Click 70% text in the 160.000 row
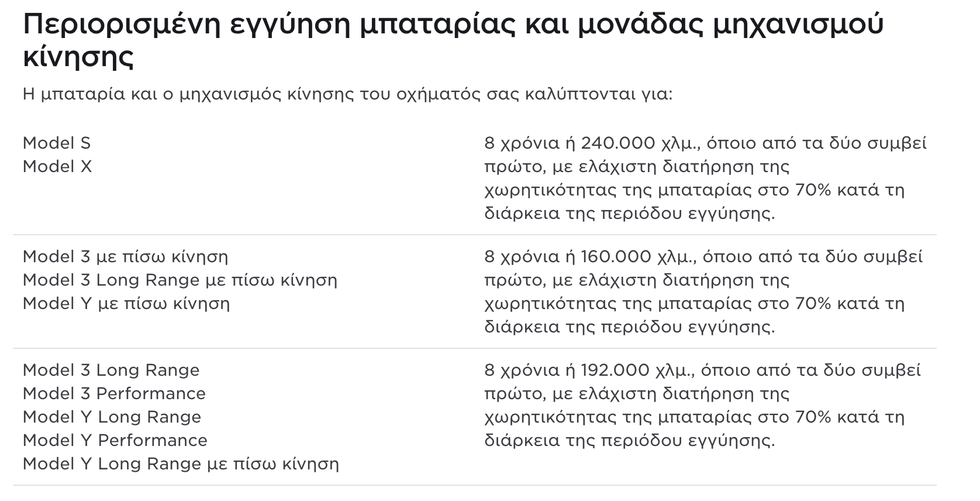 click(813, 304)
